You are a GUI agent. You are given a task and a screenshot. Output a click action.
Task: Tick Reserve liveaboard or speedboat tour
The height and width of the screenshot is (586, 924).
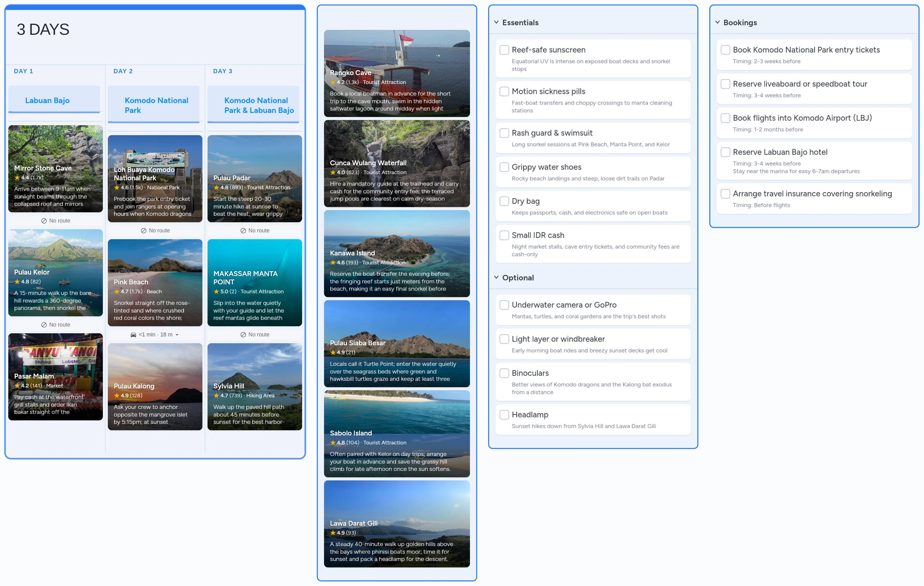(725, 84)
